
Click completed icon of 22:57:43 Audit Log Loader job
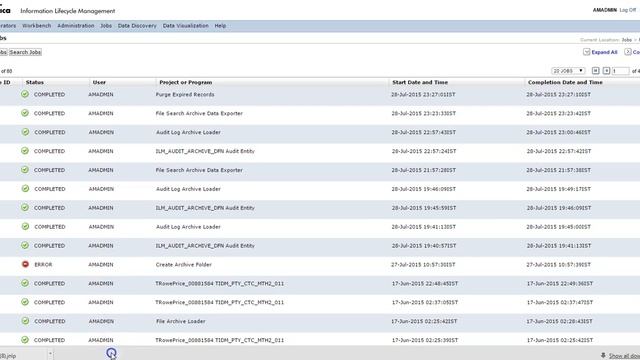tap(25, 132)
